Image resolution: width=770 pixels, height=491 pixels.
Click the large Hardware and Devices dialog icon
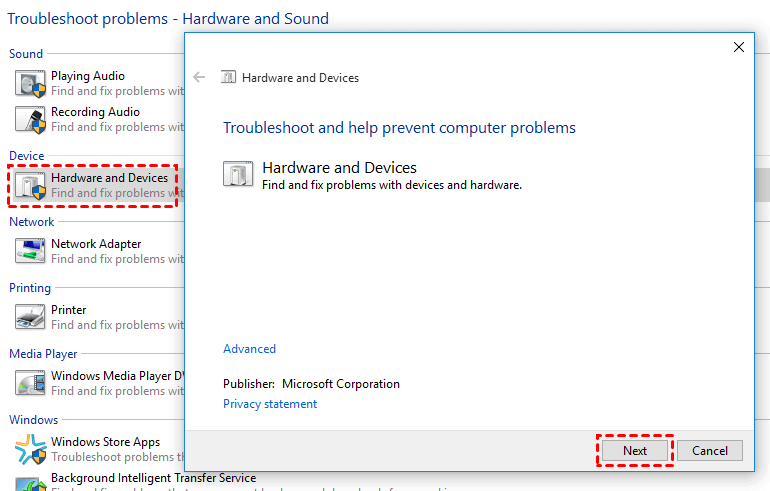238,175
